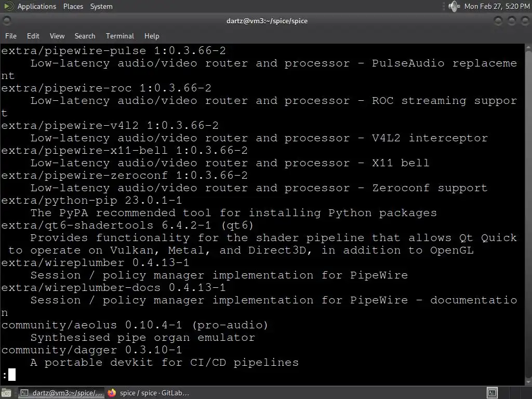Image resolution: width=532 pixels, height=399 pixels.
Task: Open the terminal Help menu
Action: (x=152, y=36)
